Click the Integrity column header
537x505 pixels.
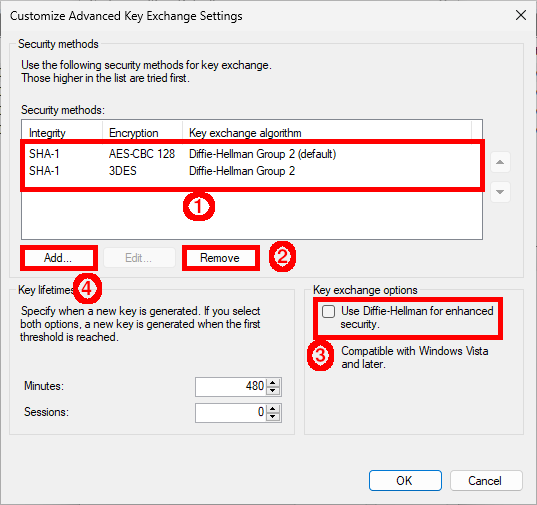tap(62, 133)
